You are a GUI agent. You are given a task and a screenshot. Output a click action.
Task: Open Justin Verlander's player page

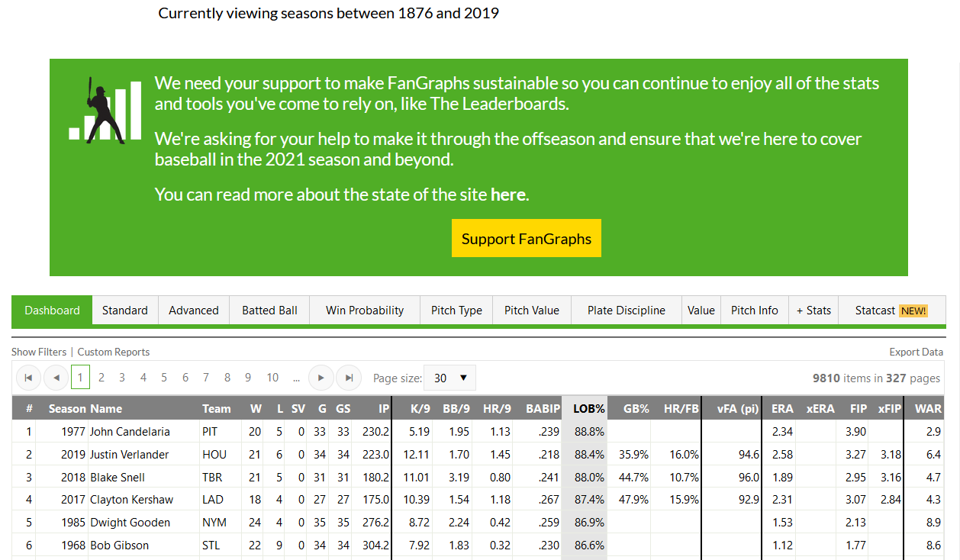pos(127,455)
